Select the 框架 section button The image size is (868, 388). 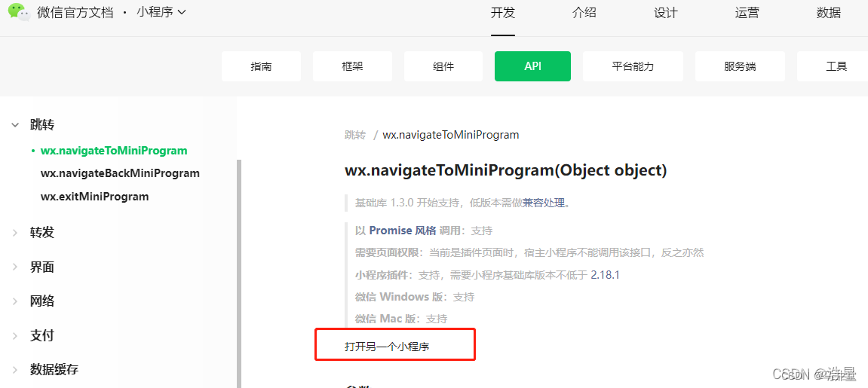point(353,66)
